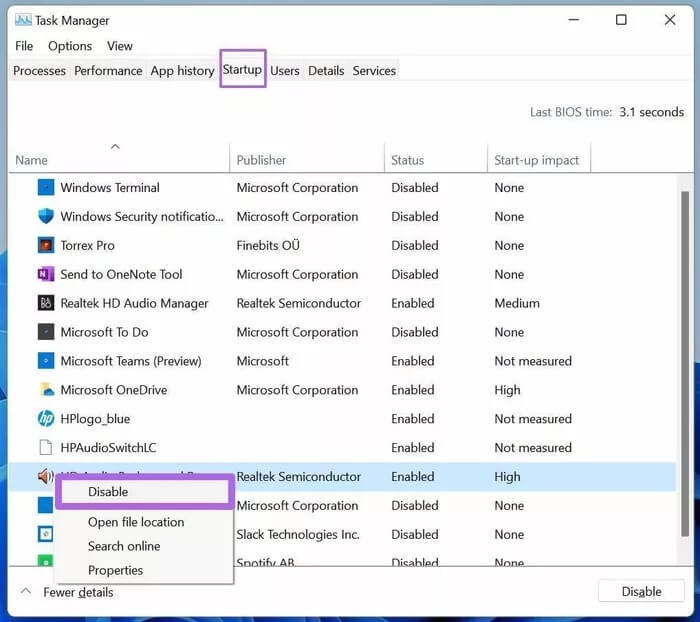The height and width of the screenshot is (622, 700).
Task: Click Torrex Pro Disabled status cell
Action: coord(415,246)
